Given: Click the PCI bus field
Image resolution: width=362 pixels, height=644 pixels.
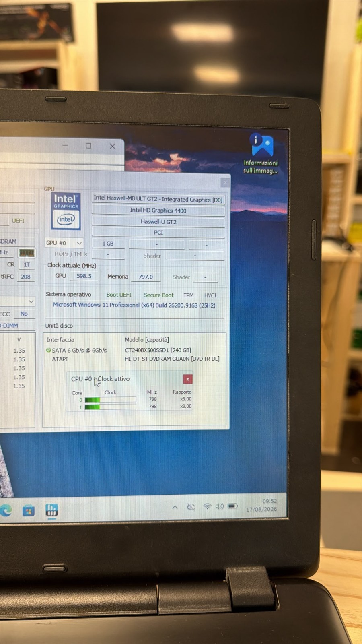Looking at the screenshot, I should pos(158,232).
